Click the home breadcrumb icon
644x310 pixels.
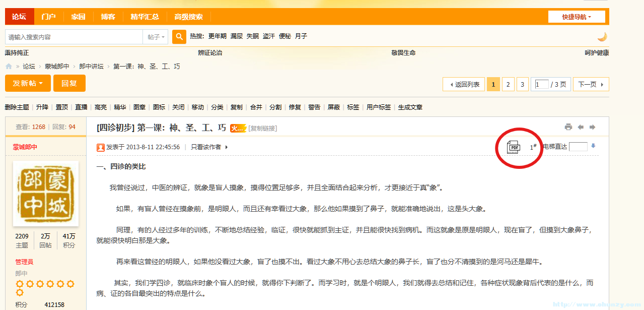(8, 66)
